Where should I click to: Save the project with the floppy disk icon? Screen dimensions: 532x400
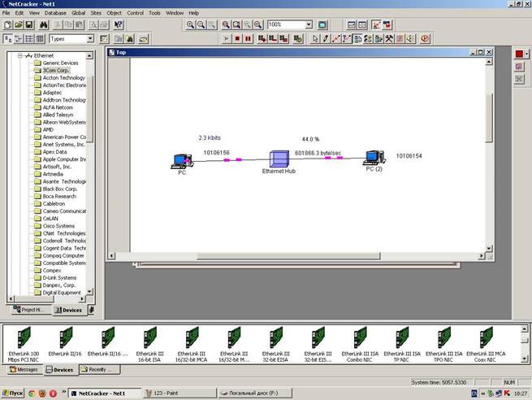(x=29, y=24)
